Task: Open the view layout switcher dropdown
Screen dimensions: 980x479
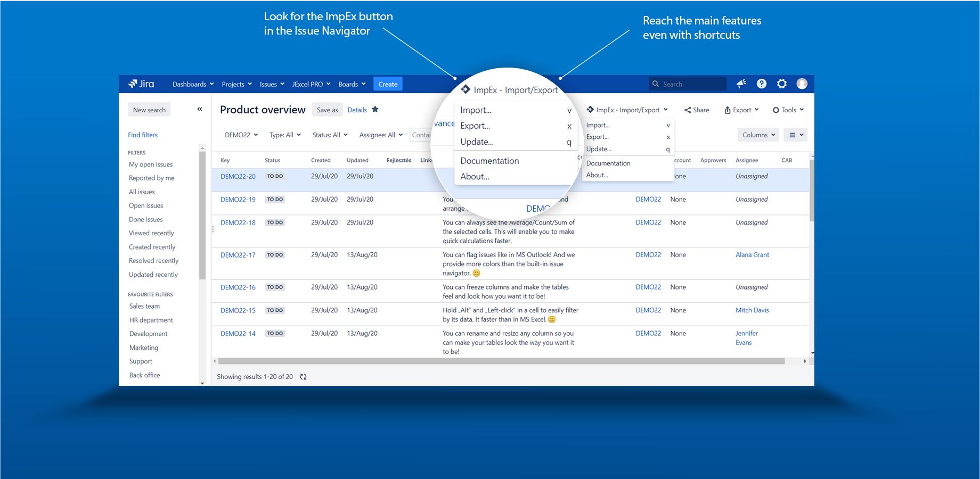Action: click(x=796, y=135)
